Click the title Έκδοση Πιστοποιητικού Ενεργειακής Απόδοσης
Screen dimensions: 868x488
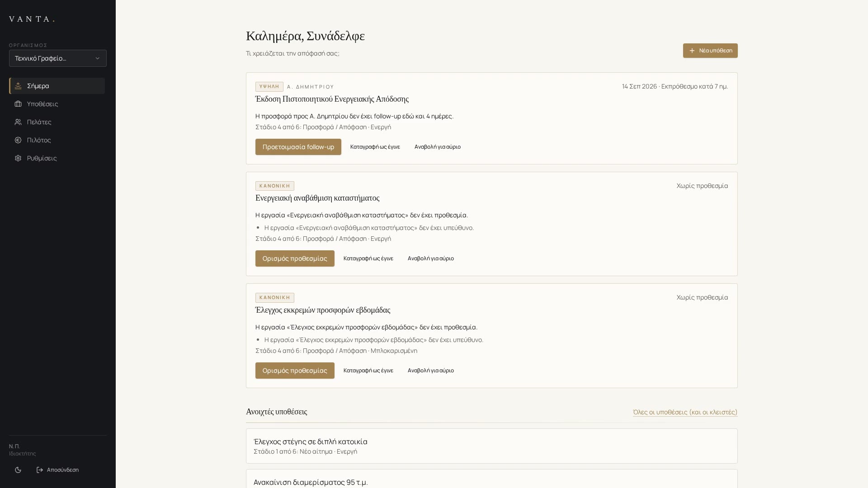pos(332,99)
